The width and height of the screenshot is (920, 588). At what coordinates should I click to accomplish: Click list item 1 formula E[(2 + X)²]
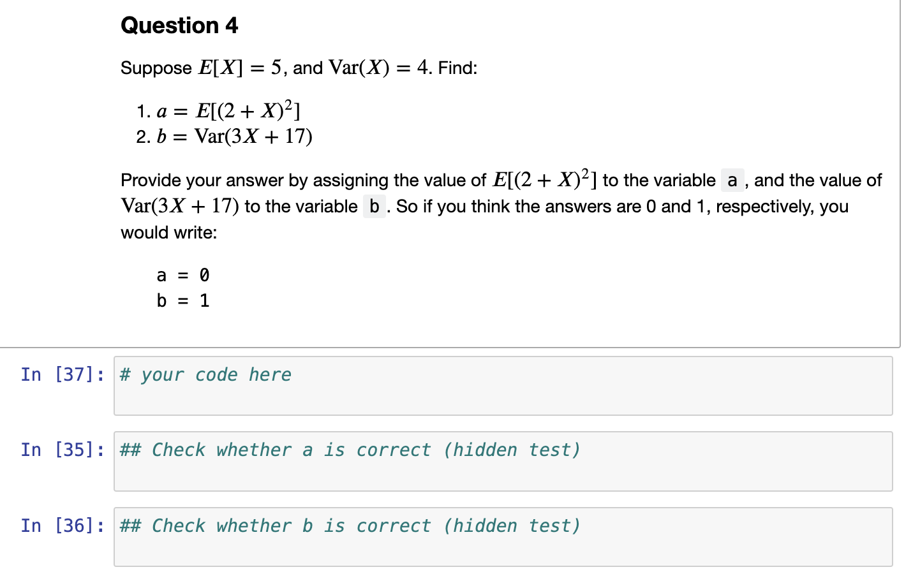(x=248, y=111)
